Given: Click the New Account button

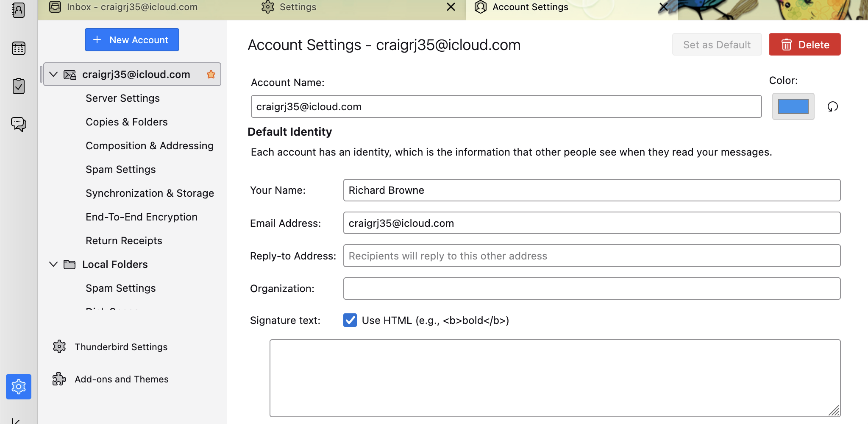Looking at the screenshot, I should pyautogui.click(x=132, y=40).
